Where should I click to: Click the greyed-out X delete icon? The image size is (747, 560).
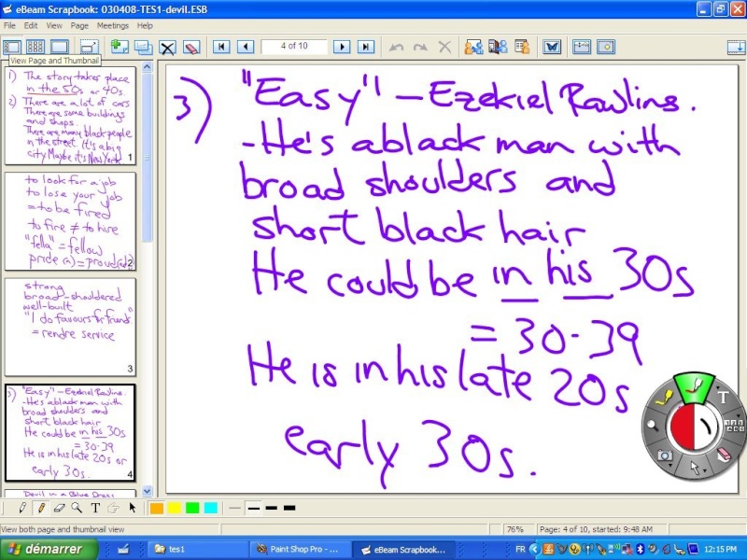[444, 47]
